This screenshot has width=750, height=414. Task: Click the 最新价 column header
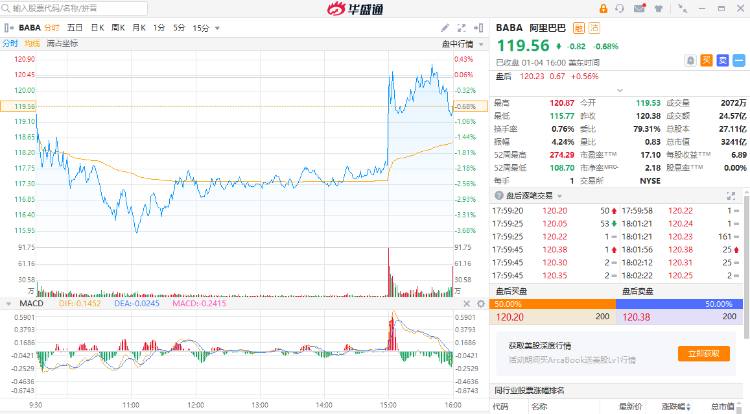630,407
